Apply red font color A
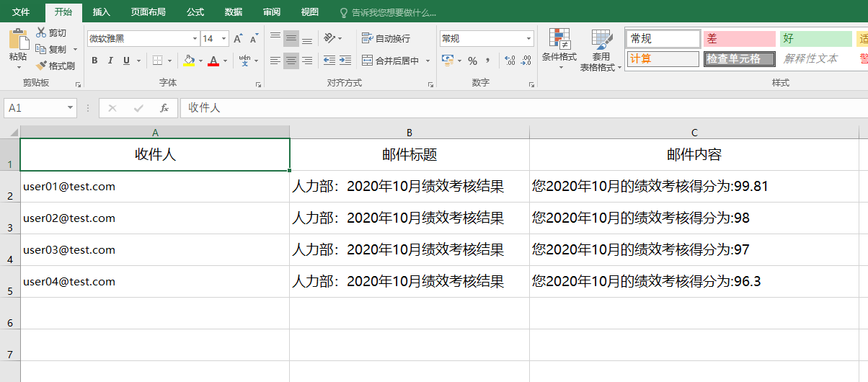The width and height of the screenshot is (868, 382). point(213,61)
